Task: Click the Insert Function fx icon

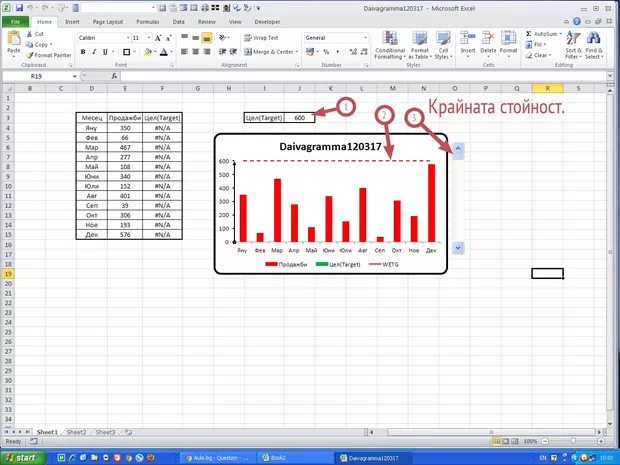Action: 114,76
